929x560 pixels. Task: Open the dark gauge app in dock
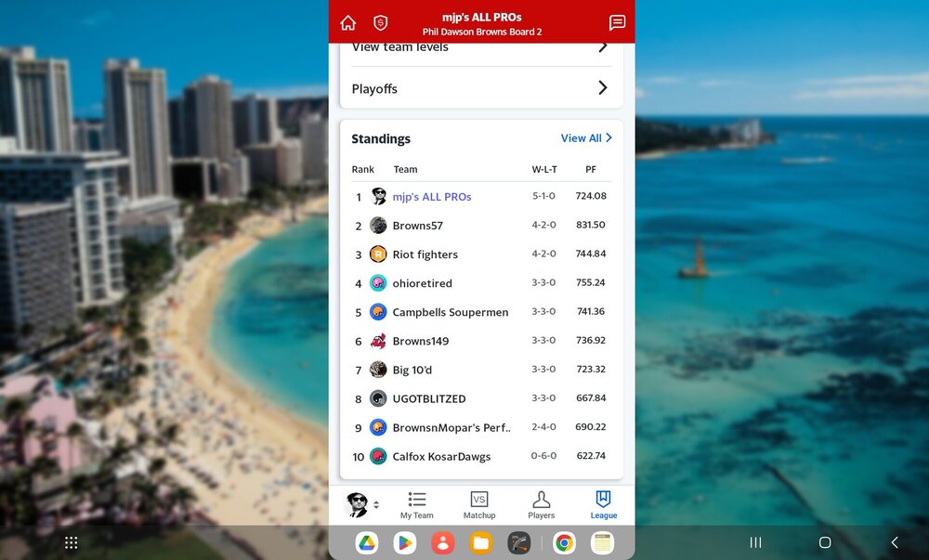point(518,543)
